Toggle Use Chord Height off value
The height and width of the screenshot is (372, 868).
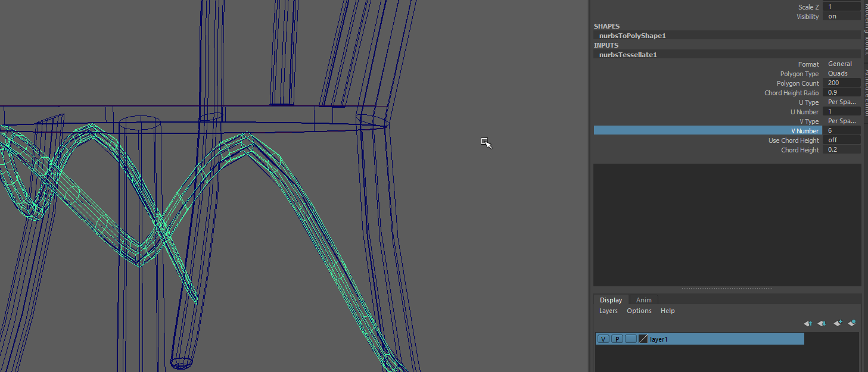(x=841, y=140)
